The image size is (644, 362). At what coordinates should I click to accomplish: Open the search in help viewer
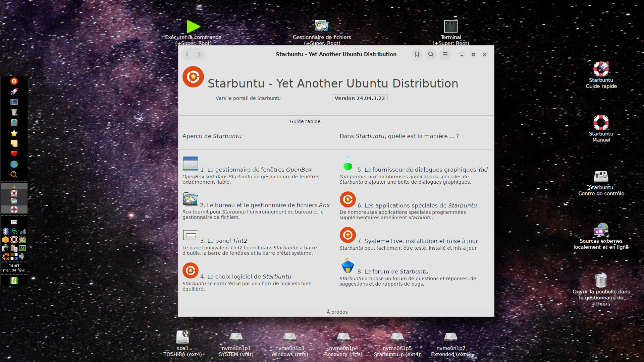pyautogui.click(x=431, y=54)
